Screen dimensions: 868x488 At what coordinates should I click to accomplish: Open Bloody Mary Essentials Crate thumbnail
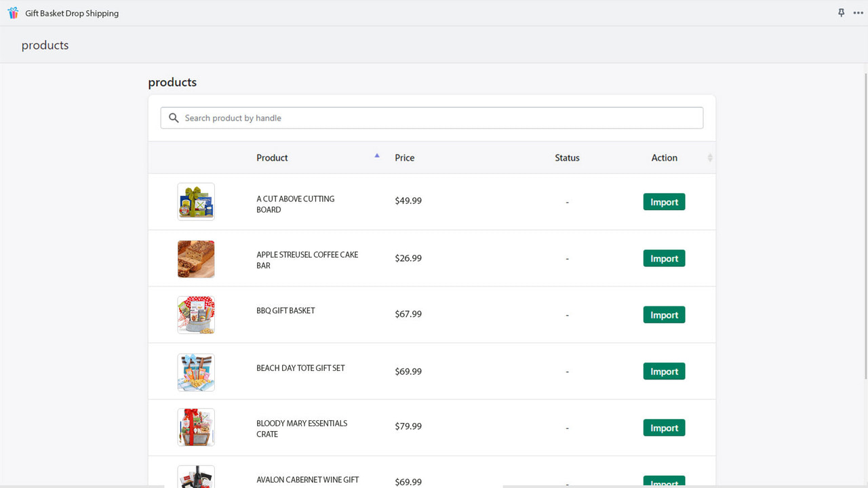coord(196,427)
